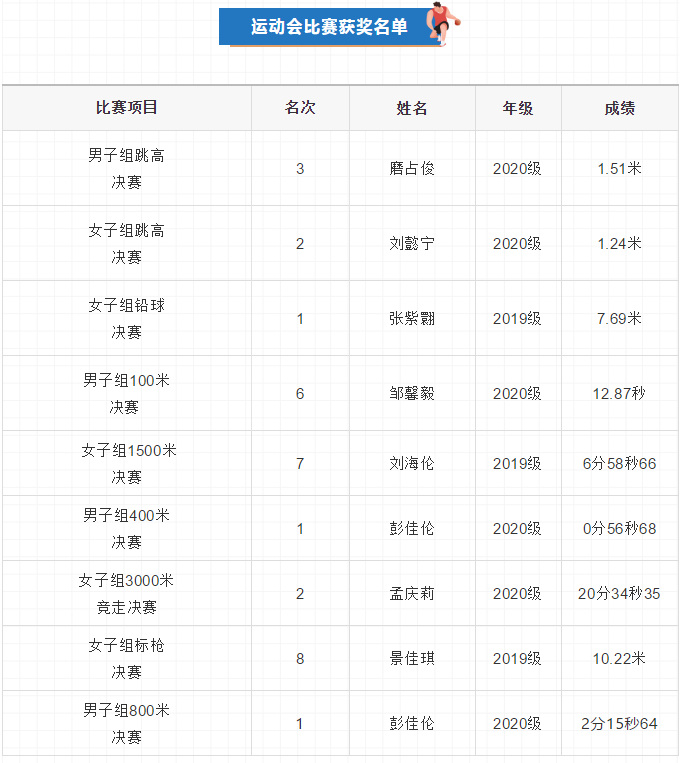This screenshot has height=763, width=682.
Task: Select the name 景佳琪
Action: point(412,659)
